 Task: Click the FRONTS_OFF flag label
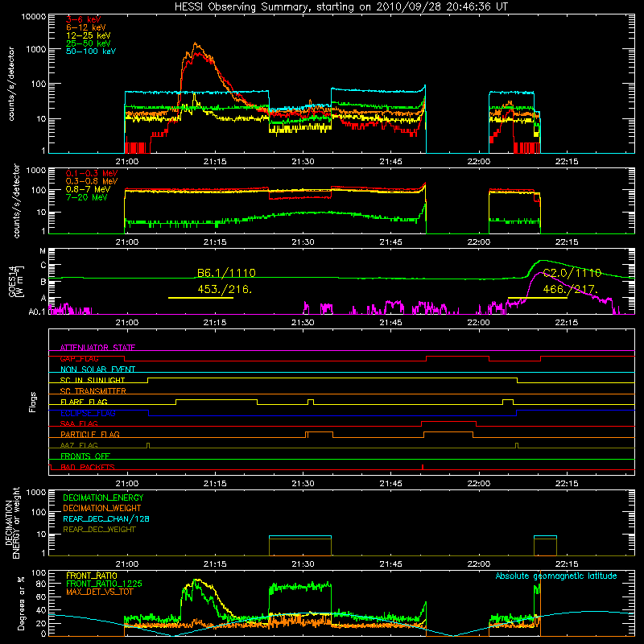(85, 456)
